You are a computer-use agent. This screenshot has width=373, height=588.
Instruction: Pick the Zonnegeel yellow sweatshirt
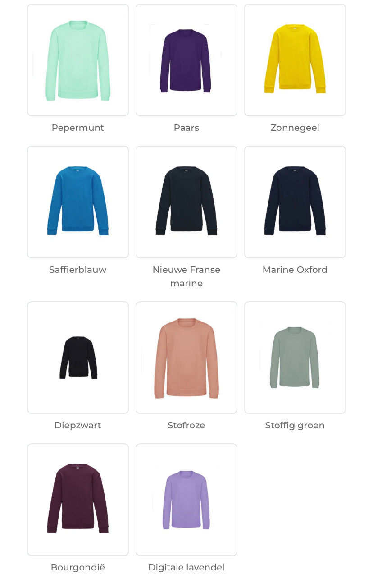pos(295,60)
